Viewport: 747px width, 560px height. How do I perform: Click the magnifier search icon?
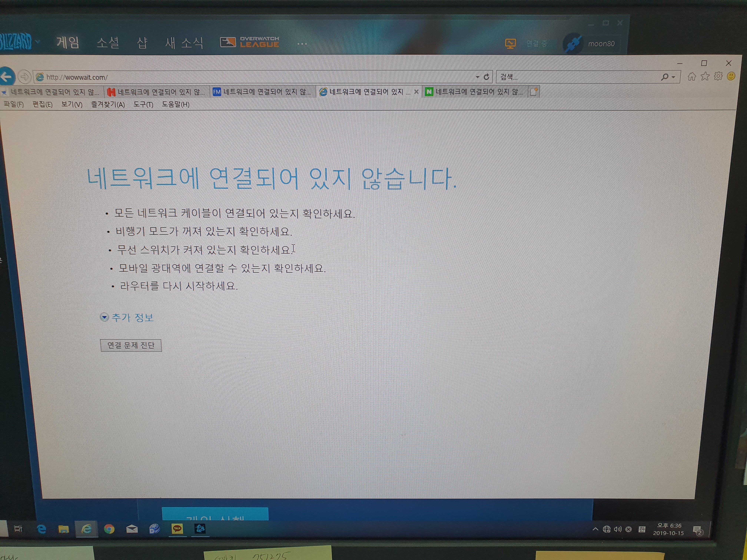[665, 77]
